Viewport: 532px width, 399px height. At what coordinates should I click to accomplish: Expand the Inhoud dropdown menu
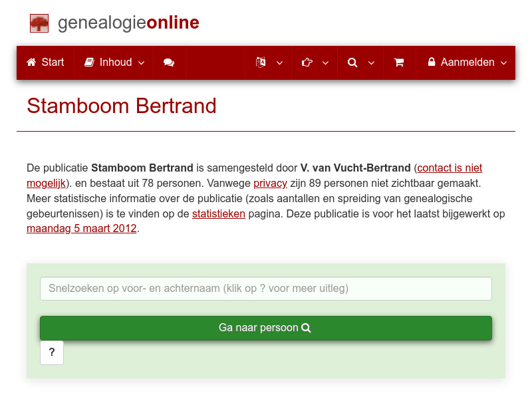(x=140, y=63)
